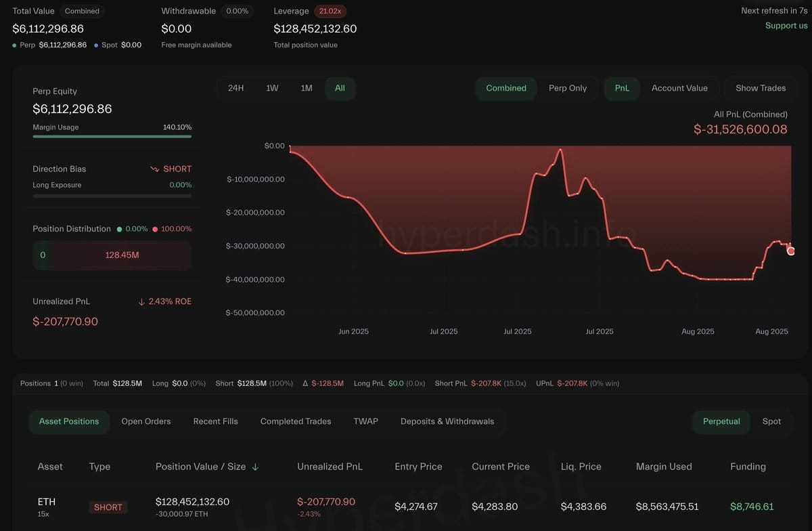Select the 1M time range
Viewport: 812px width, 531px height.
pos(307,88)
